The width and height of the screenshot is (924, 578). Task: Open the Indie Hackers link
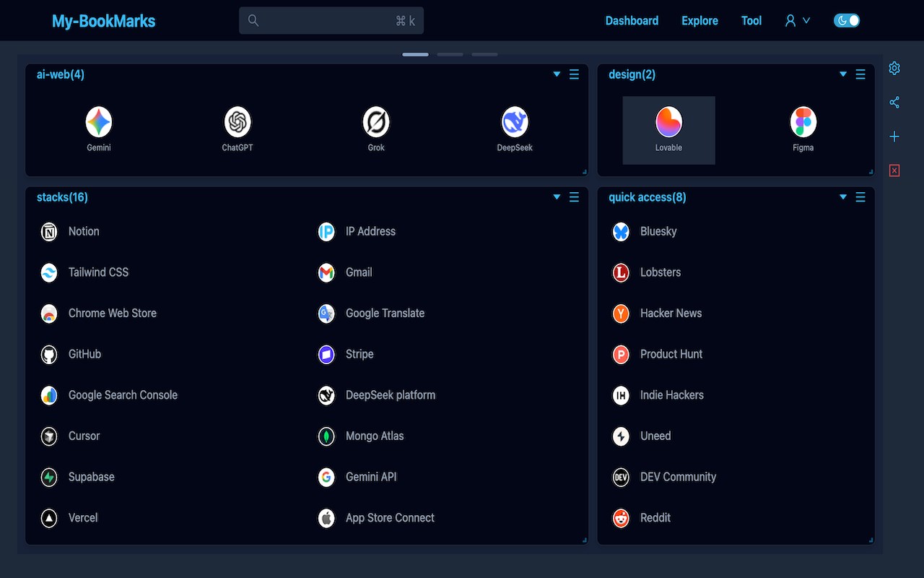(672, 395)
